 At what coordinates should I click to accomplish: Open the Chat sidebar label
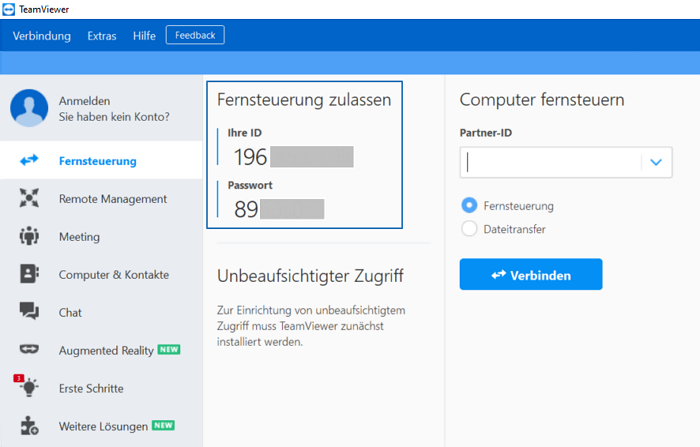[70, 313]
